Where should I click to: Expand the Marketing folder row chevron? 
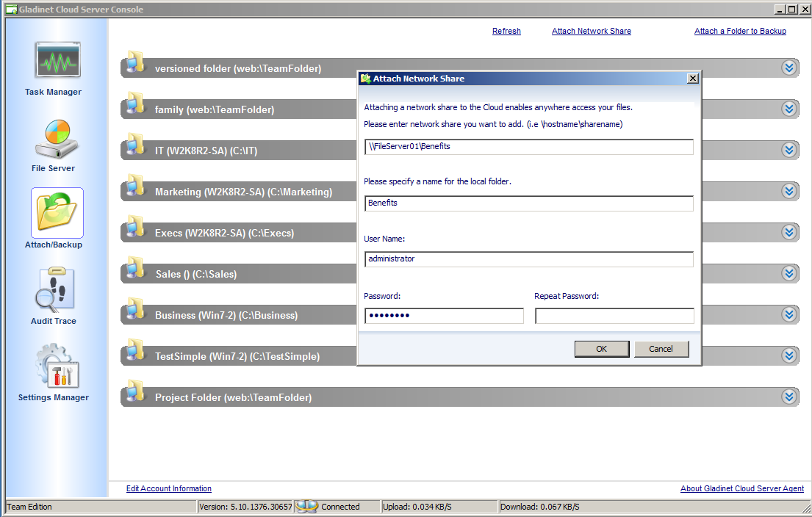coord(789,191)
